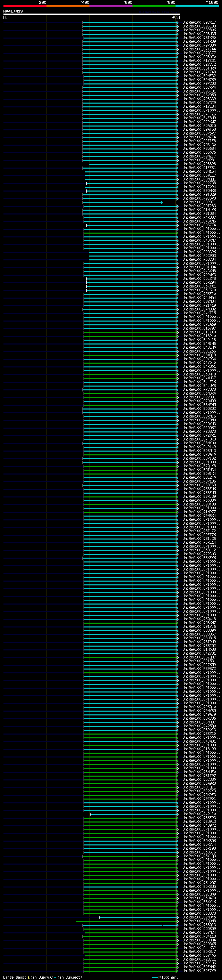Select hit UniRef100_A9P806
Image resolution: width=222 pixels, height=980 pixels.
pyautogui.click(x=199, y=30)
